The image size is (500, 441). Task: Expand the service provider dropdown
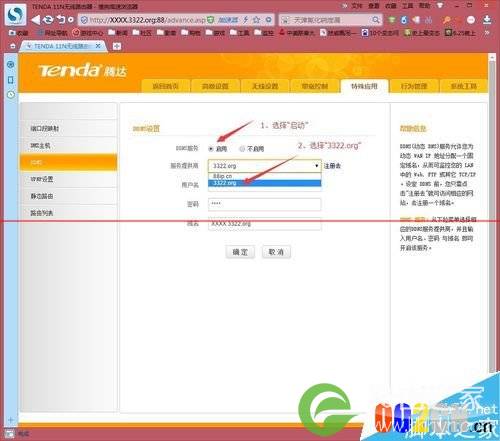point(265,166)
